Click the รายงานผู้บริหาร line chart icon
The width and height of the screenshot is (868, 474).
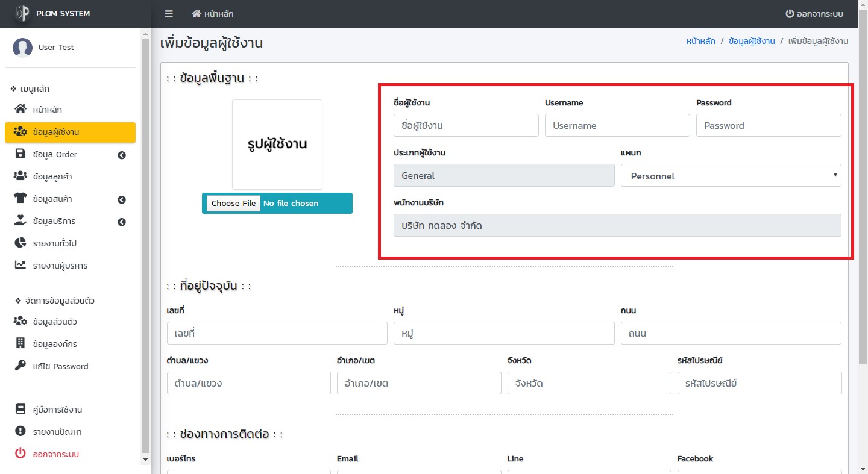coord(20,266)
